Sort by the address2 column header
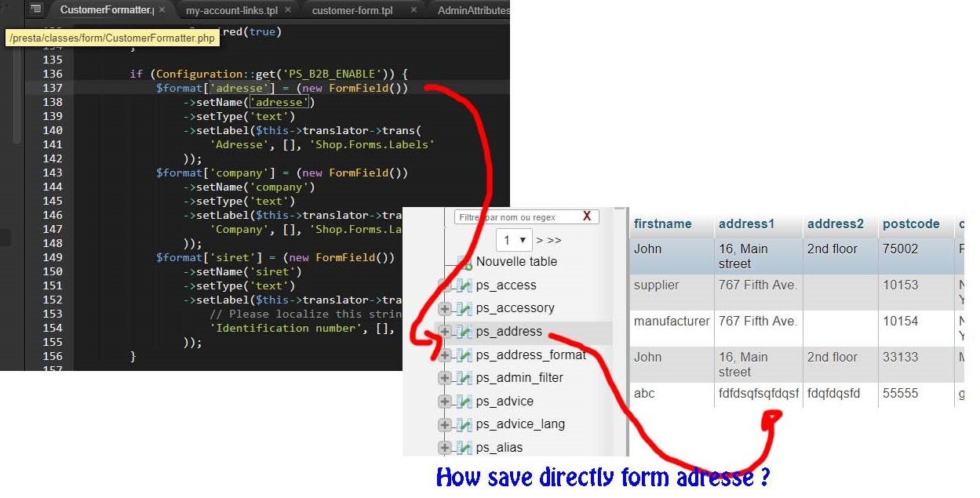The height and width of the screenshot is (498, 980). click(x=835, y=224)
